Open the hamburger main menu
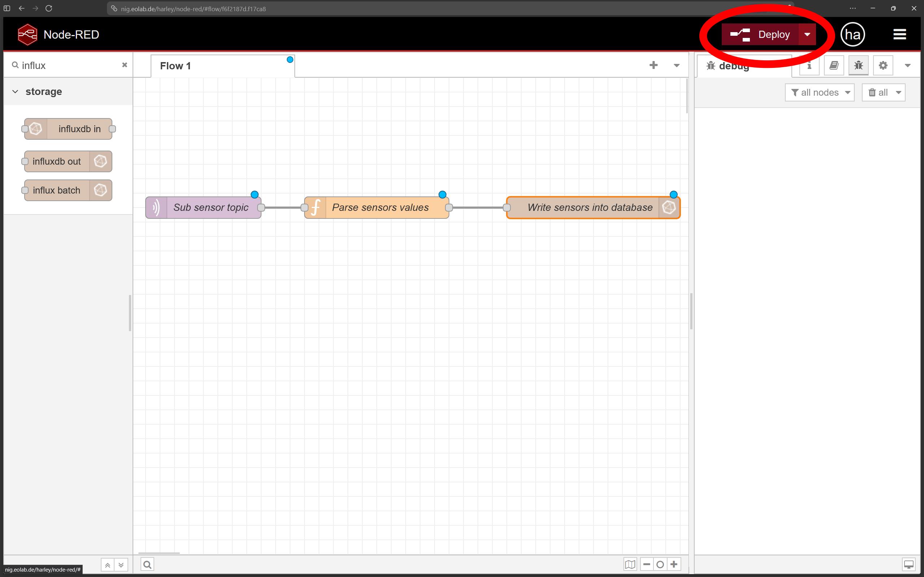The width and height of the screenshot is (924, 577). (899, 34)
